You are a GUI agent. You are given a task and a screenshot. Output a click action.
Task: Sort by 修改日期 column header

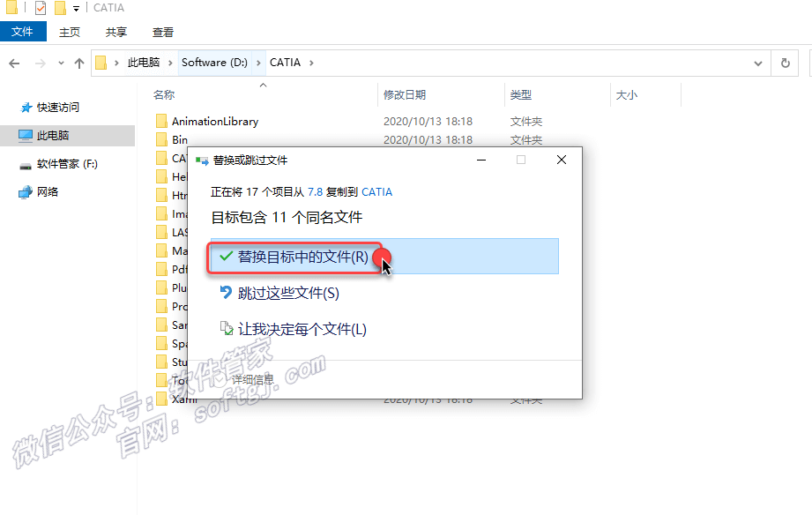pos(405,95)
